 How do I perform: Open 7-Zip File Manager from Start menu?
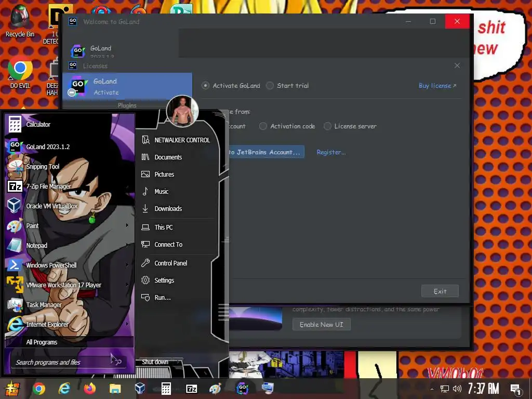(x=70, y=187)
